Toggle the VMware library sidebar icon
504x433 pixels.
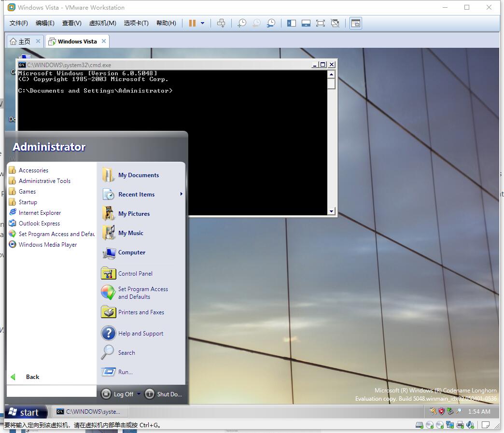pos(292,23)
